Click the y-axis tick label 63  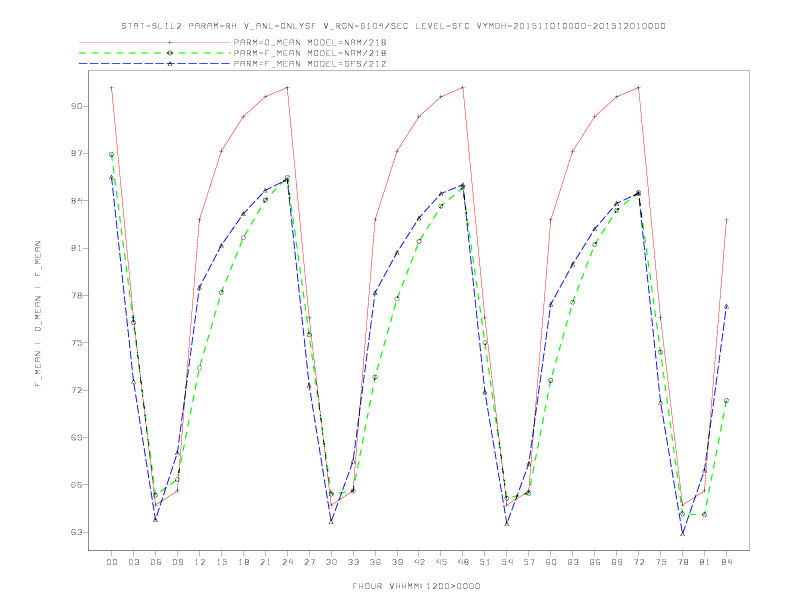pos(77,532)
